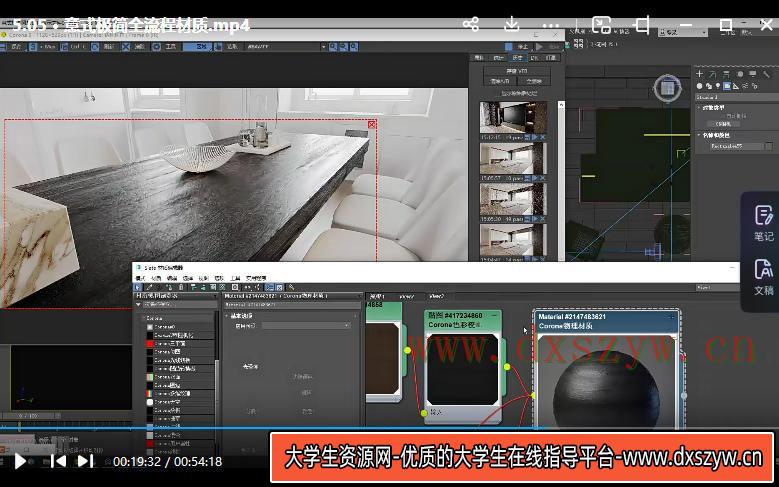
Task: Select the Space Warps category icon
Action: pos(745,86)
